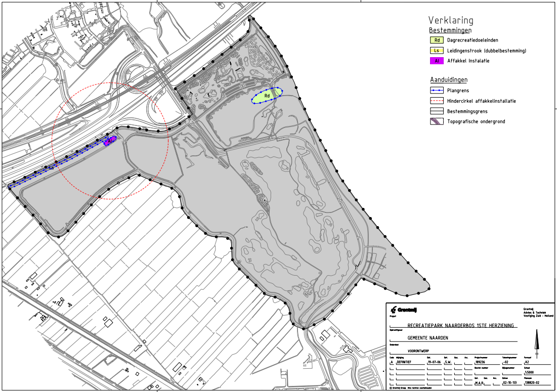
Task: Click the filename '138820-02'
Action: [532, 383]
